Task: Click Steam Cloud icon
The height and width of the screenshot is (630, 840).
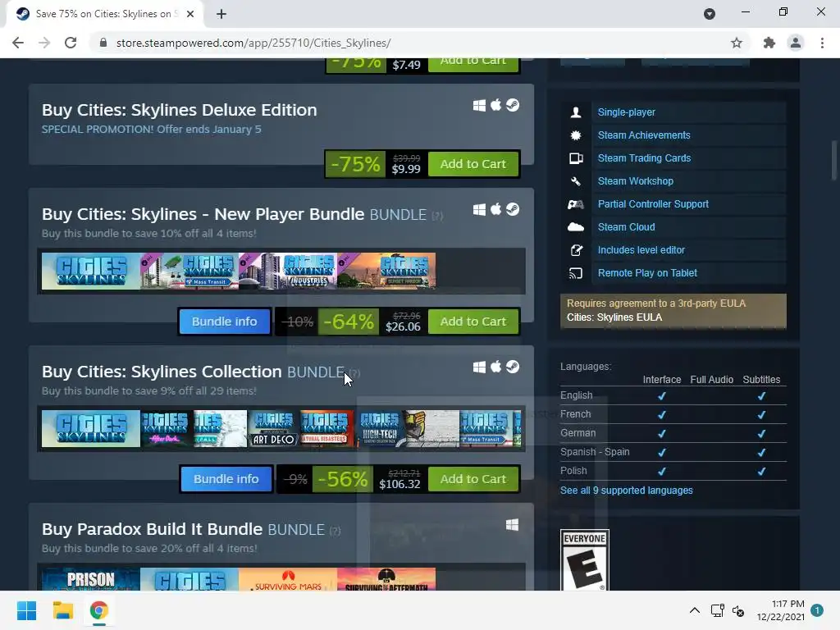Action: coord(576,227)
